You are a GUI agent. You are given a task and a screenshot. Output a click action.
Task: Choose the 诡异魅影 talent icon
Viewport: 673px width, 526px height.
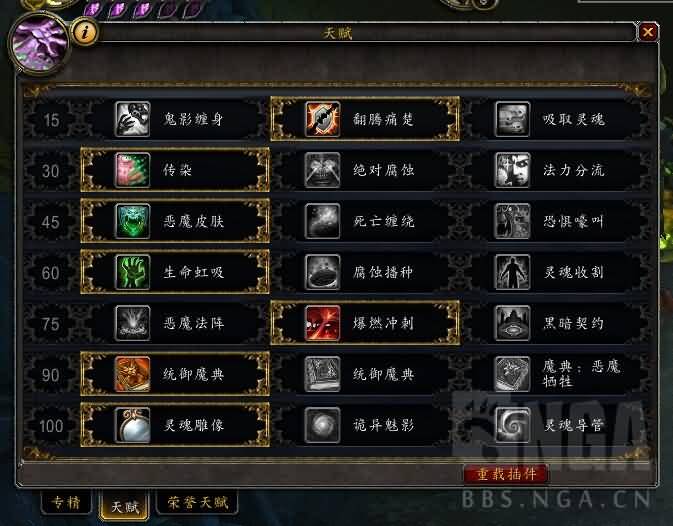tap(322, 425)
